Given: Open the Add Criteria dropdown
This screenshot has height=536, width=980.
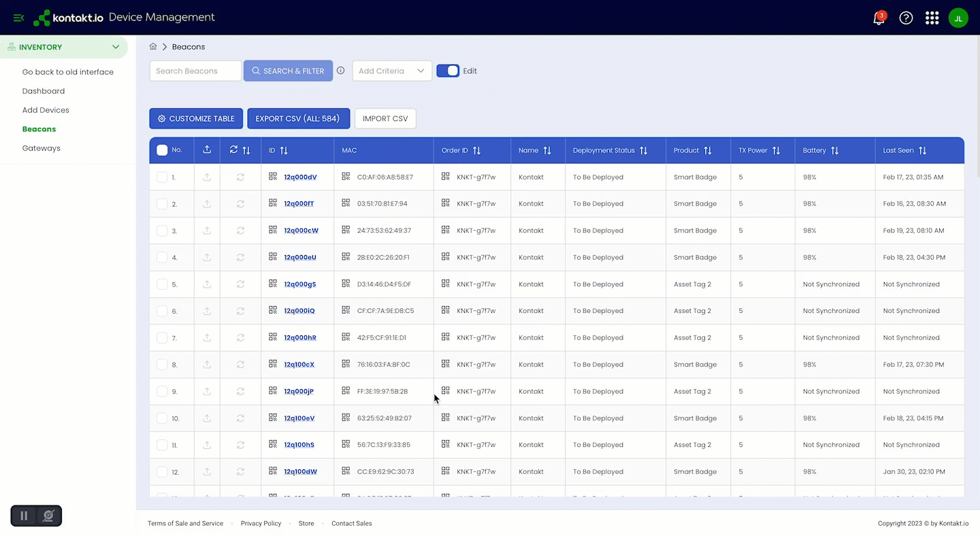Looking at the screenshot, I should click(392, 71).
